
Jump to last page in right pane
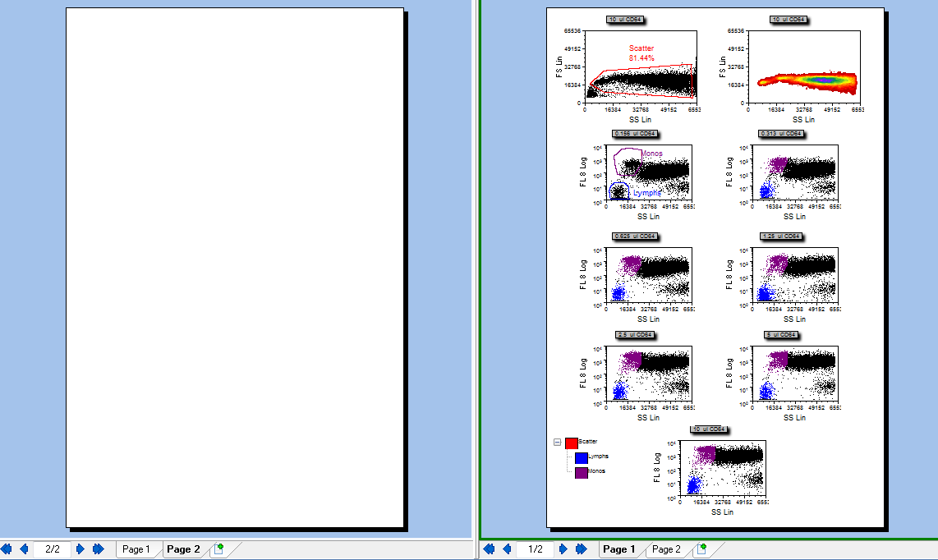[x=582, y=549]
